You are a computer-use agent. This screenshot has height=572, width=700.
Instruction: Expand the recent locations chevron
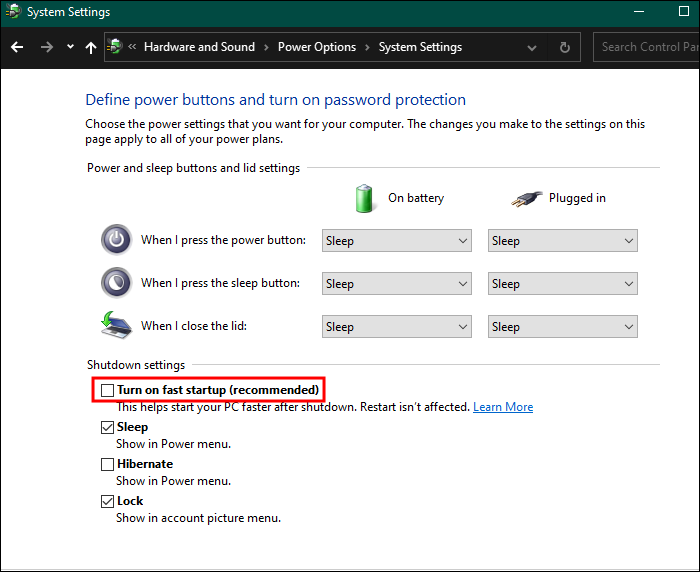coord(70,47)
